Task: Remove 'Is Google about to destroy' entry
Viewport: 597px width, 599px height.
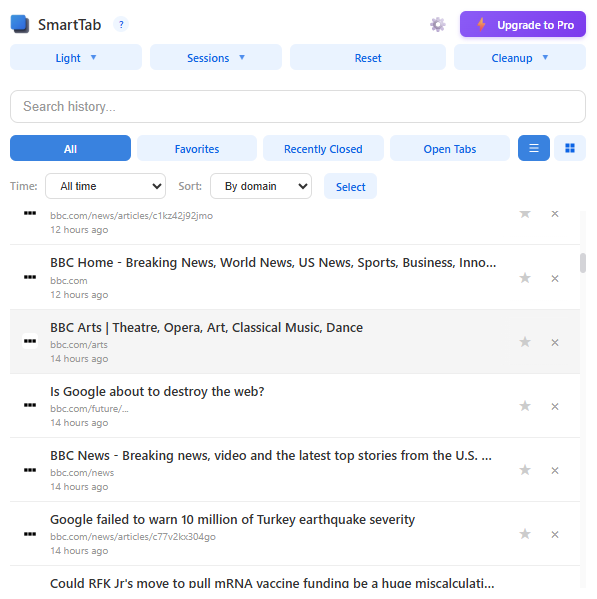Action: (555, 406)
